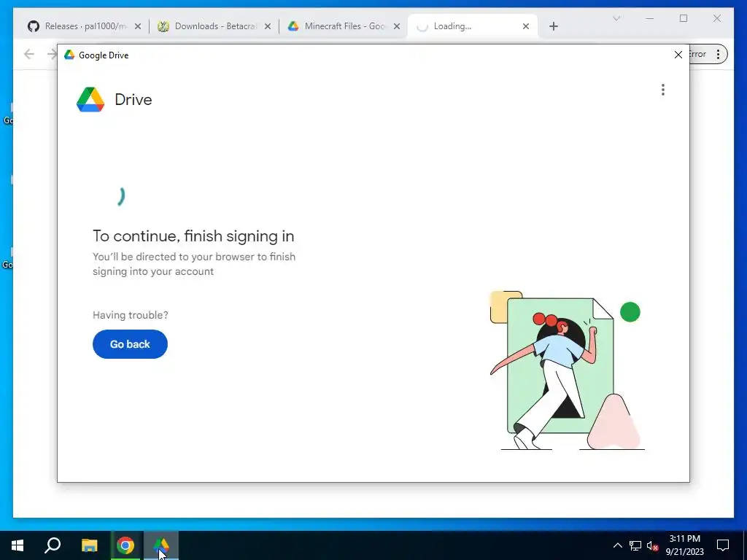Open File Explorer from taskbar
The image size is (747, 560).
[x=89, y=545]
